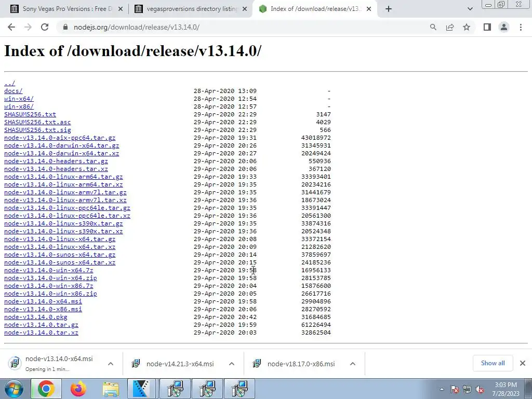Download node-v13.14.0-sunos-x64.tar.gz

coord(60,255)
